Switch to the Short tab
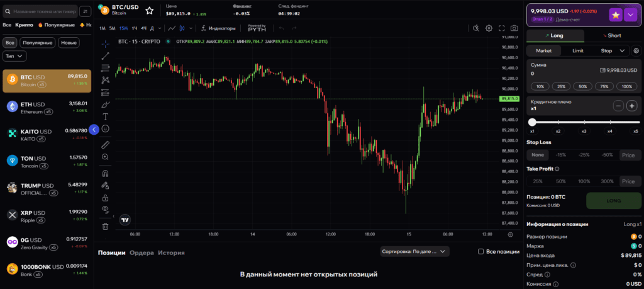Screen dimensions: 644x289 [x=612, y=36]
